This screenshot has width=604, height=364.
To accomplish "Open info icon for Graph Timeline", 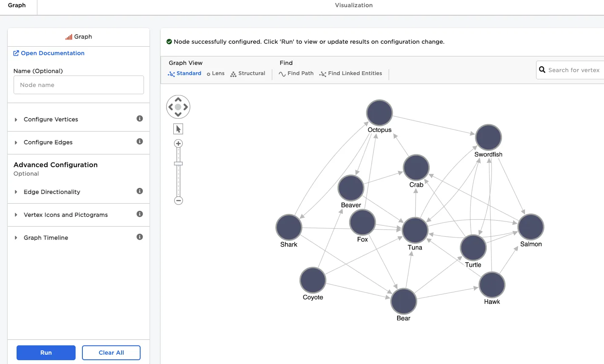I will pyautogui.click(x=139, y=237).
